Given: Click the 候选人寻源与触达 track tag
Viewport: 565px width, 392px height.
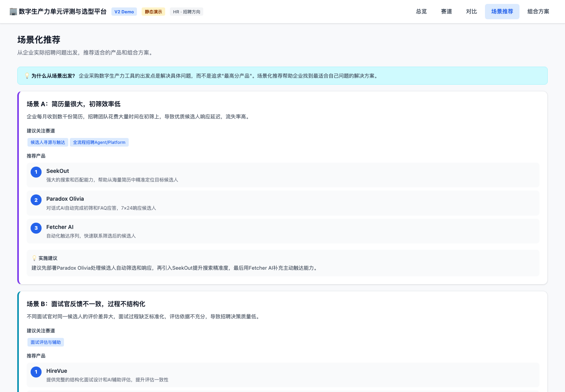Looking at the screenshot, I should (x=48, y=142).
